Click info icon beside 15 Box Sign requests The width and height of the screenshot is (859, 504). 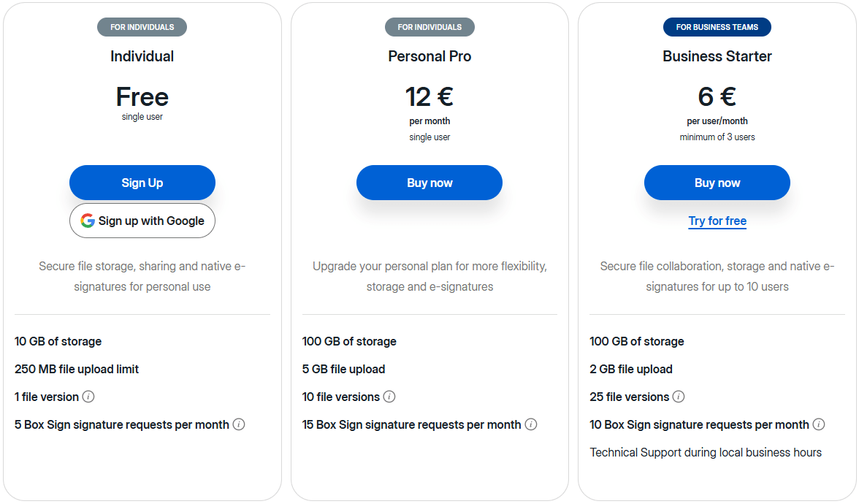531,424
